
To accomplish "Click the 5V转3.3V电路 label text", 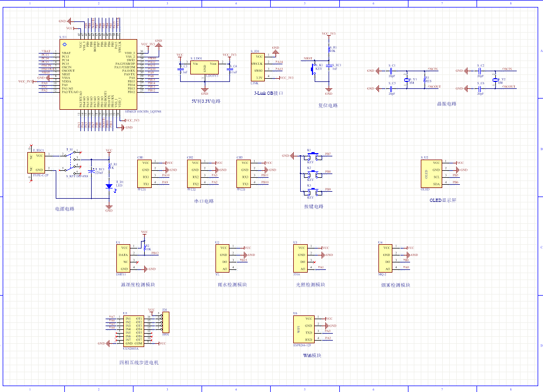I will coord(206,101).
